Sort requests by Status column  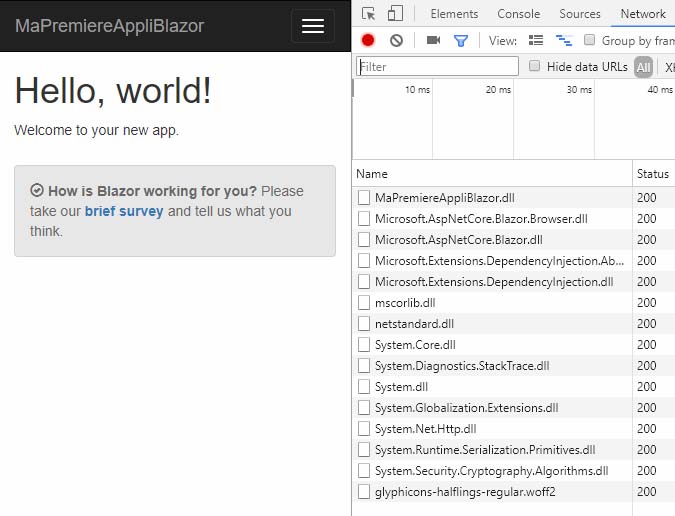[x=653, y=173]
